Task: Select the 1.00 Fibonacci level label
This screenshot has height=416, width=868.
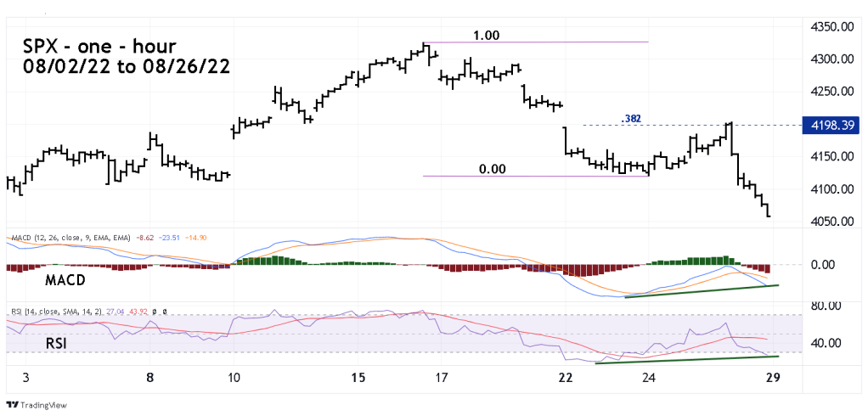Action: pos(486,36)
